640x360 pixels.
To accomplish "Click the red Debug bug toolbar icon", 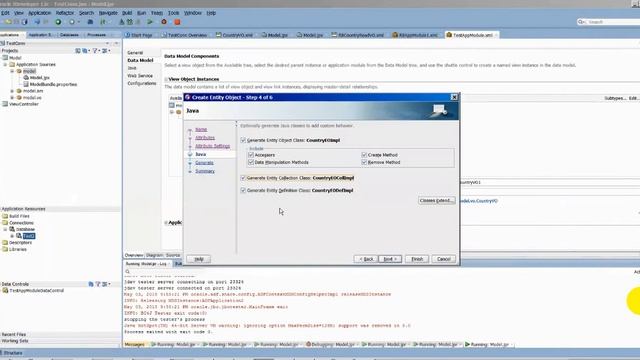I will point(164,22).
